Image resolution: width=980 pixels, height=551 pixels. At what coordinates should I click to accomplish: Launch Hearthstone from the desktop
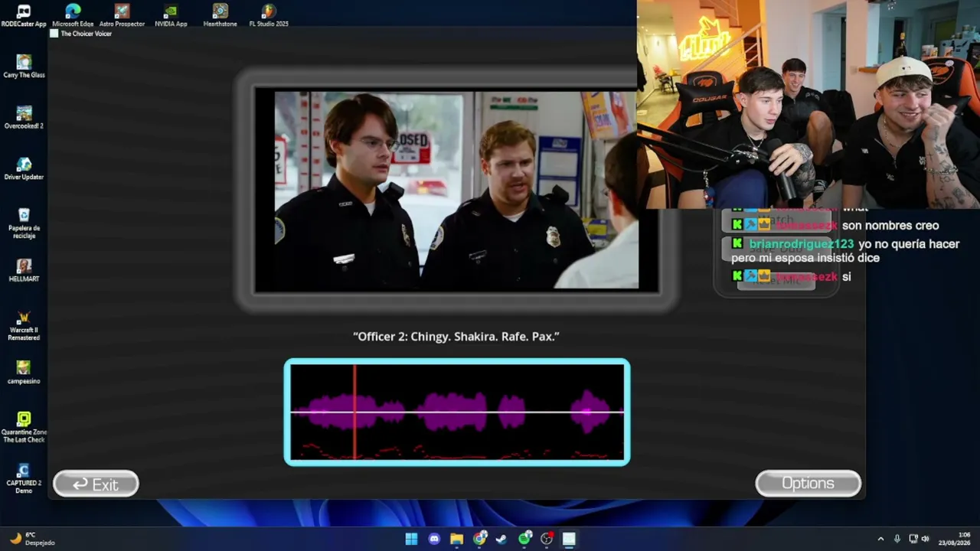220,15
